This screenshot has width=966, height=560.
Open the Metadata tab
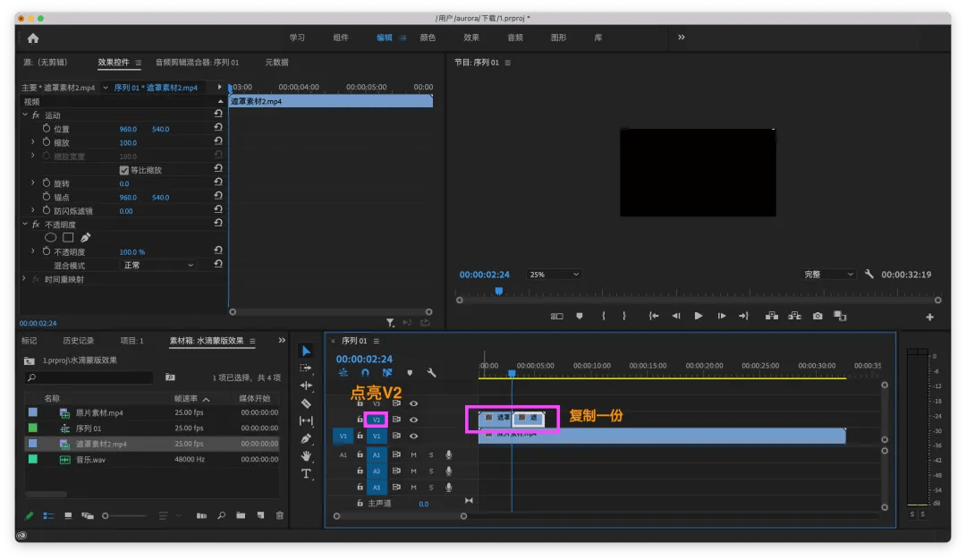pos(276,63)
